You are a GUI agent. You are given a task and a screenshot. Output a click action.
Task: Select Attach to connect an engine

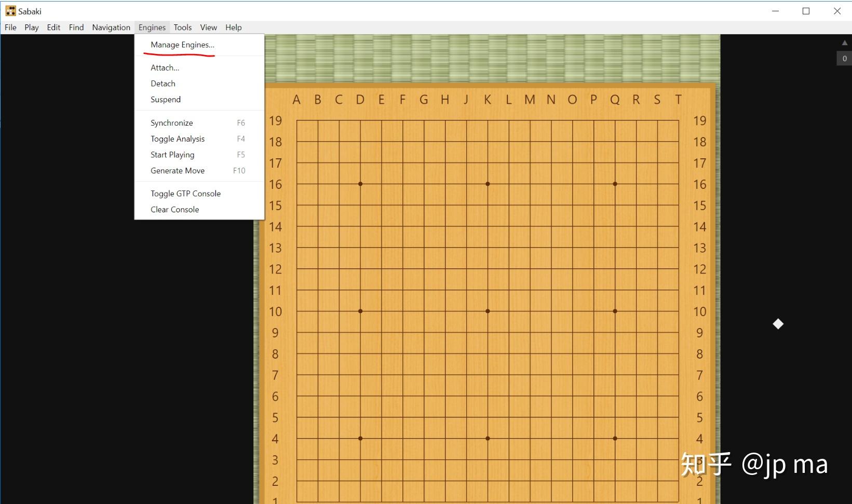point(164,67)
